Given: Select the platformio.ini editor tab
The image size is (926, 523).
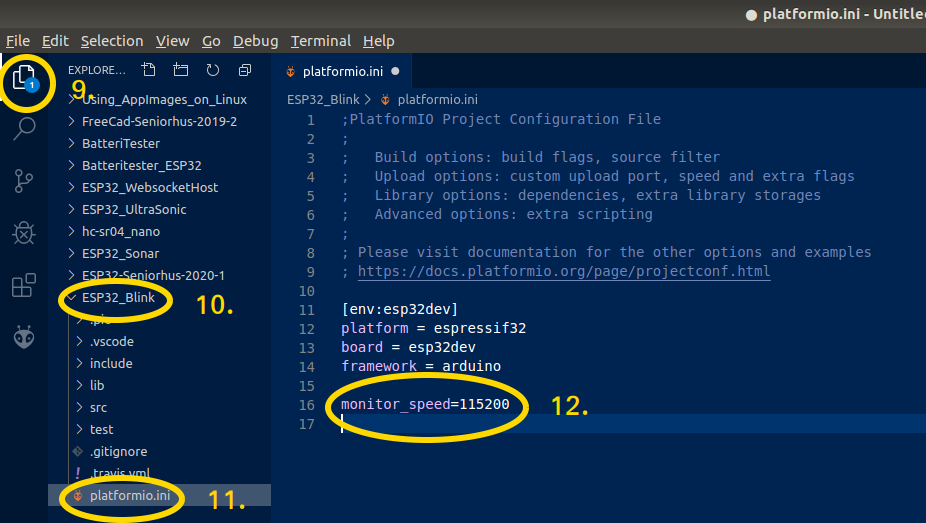Looking at the screenshot, I should click(343, 71).
